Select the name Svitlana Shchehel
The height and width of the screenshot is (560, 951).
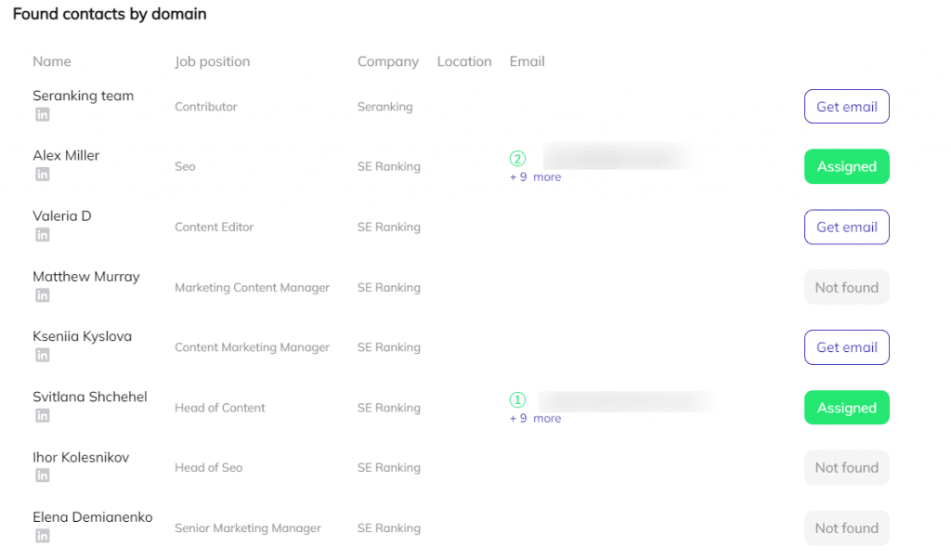(x=90, y=397)
